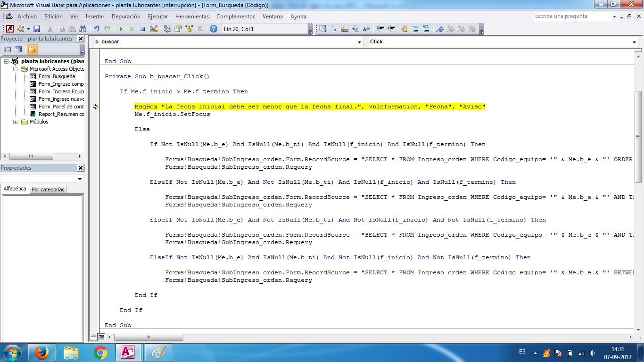644x362 pixels.
Task: Stop execution with the Reset square icon
Action: tap(142, 29)
